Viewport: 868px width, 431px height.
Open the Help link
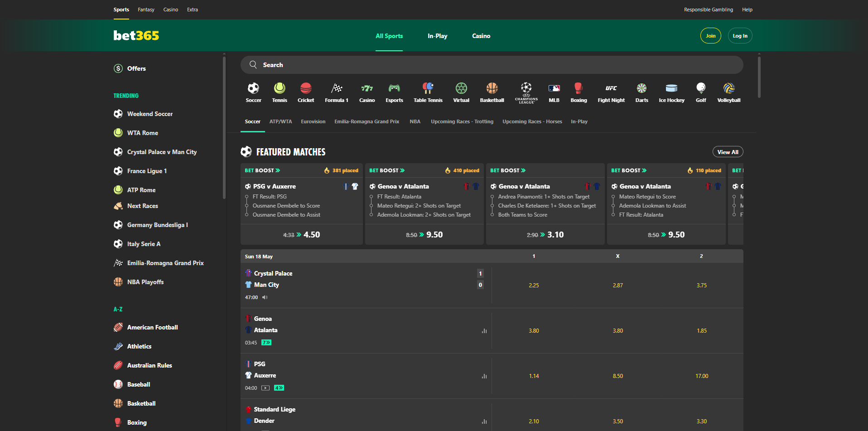click(747, 10)
